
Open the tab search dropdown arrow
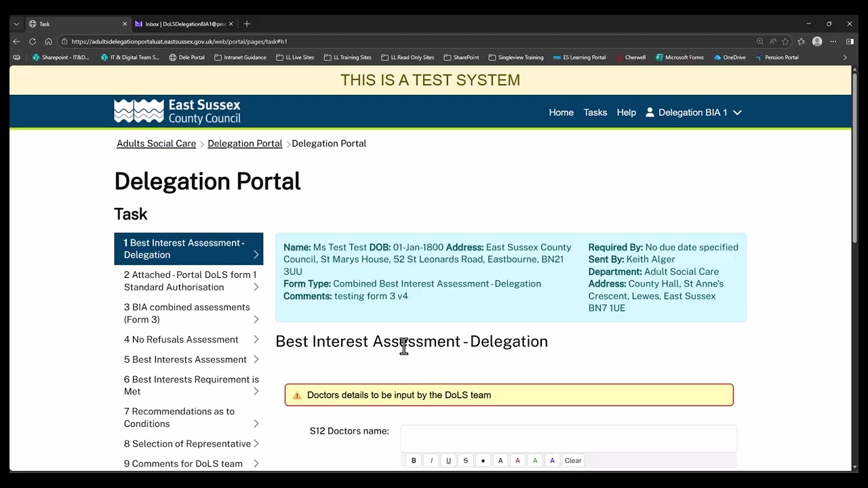[16, 24]
